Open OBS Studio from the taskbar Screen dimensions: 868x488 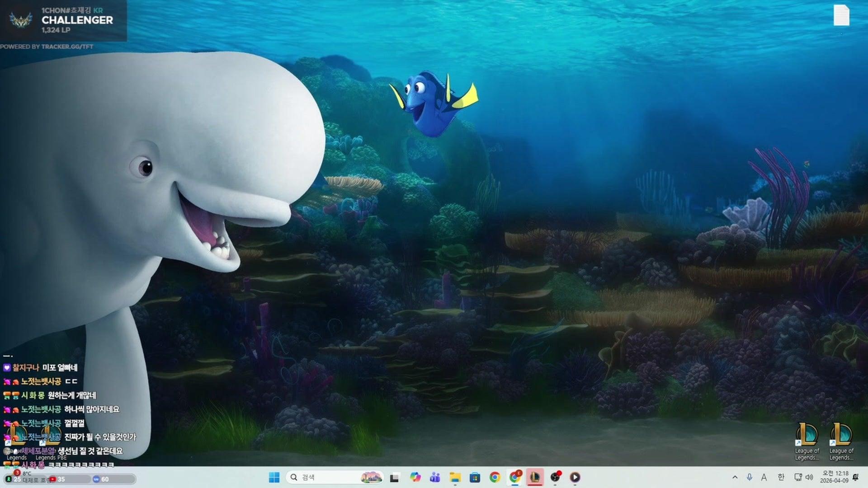point(555,477)
